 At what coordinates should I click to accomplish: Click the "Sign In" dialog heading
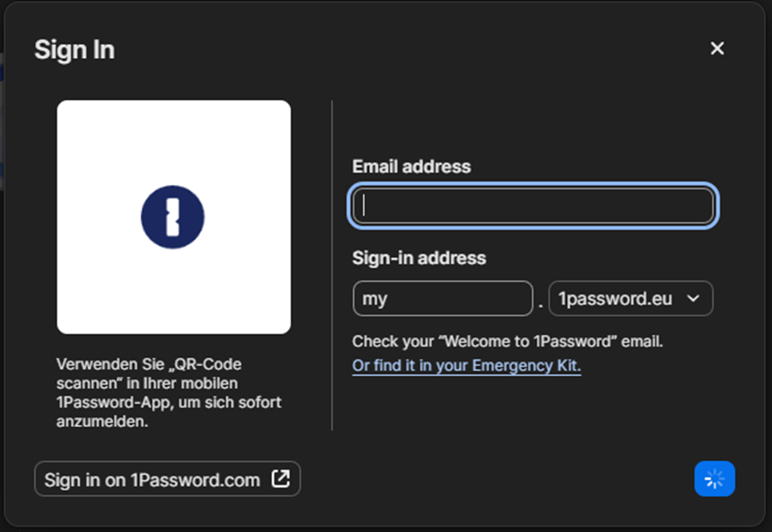click(x=74, y=50)
